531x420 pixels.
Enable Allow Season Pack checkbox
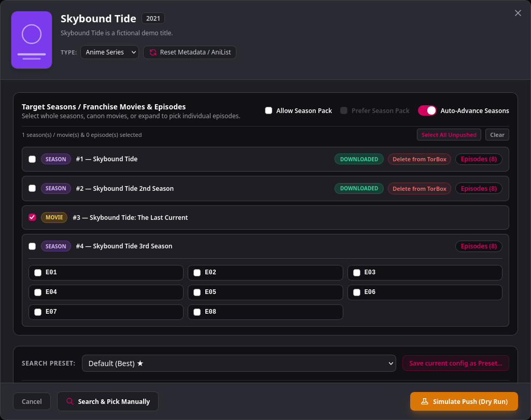point(269,110)
